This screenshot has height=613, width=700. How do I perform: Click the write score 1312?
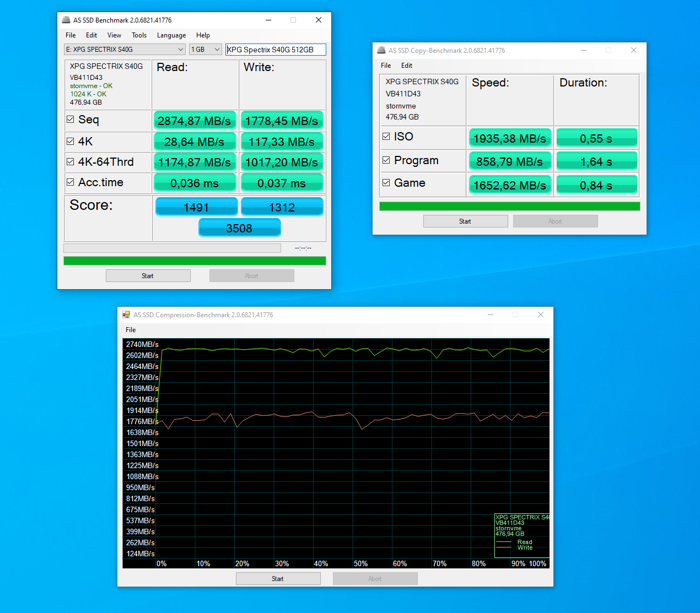282,207
